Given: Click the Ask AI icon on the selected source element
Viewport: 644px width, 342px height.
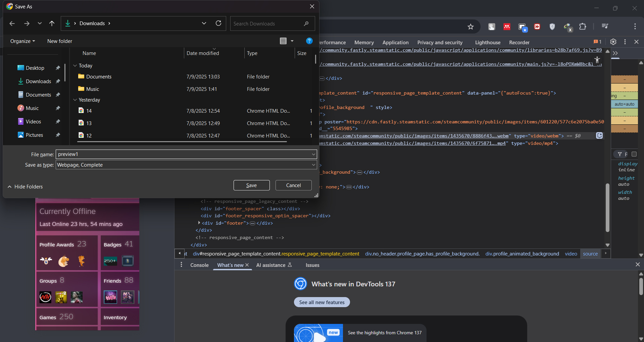Looking at the screenshot, I should [599, 135].
